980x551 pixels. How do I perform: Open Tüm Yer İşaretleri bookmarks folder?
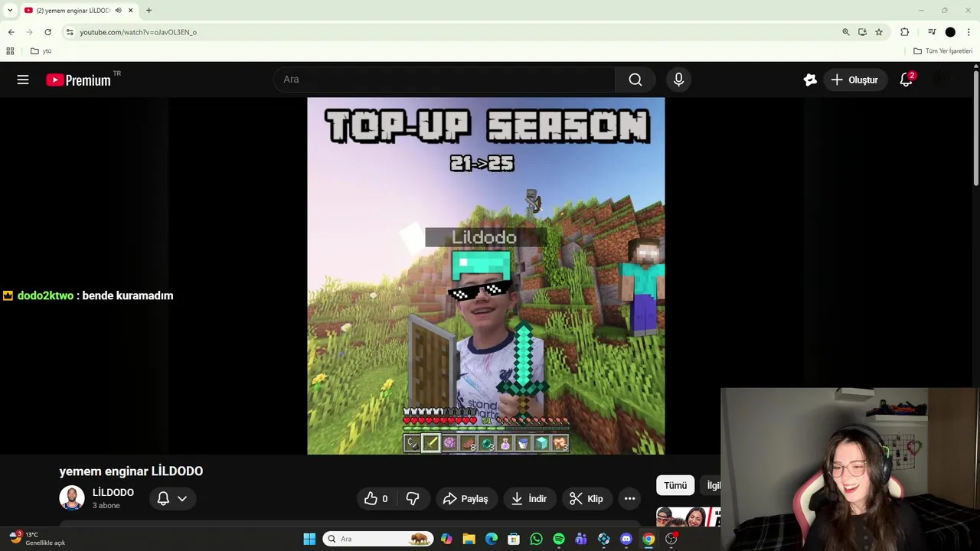(x=943, y=51)
